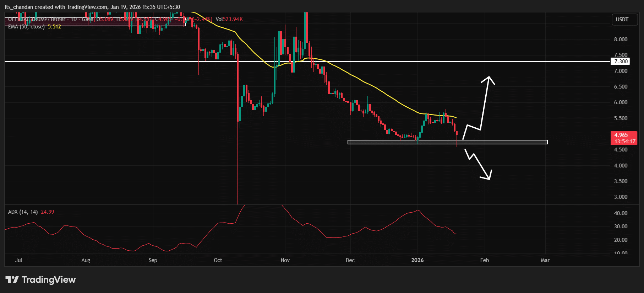Open the USDT currency selector
Image resolution: width=644 pixels, height=293 pixels.
pyautogui.click(x=622, y=20)
